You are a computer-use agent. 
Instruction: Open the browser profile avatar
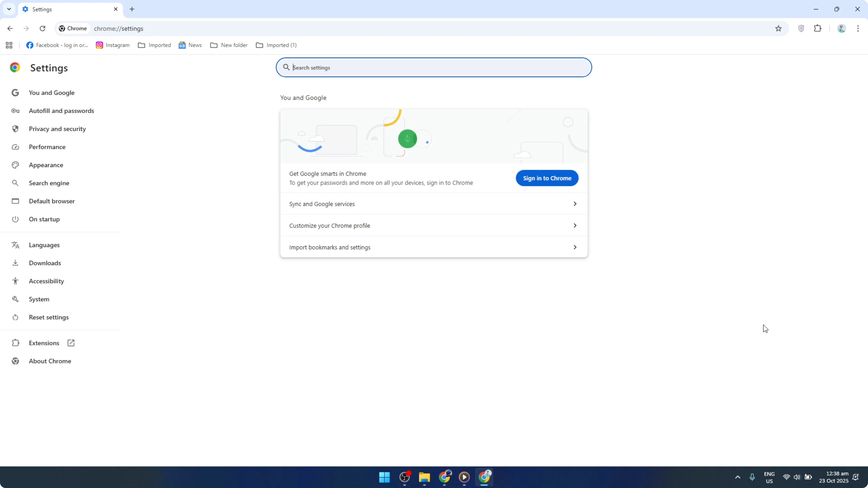[x=841, y=28]
